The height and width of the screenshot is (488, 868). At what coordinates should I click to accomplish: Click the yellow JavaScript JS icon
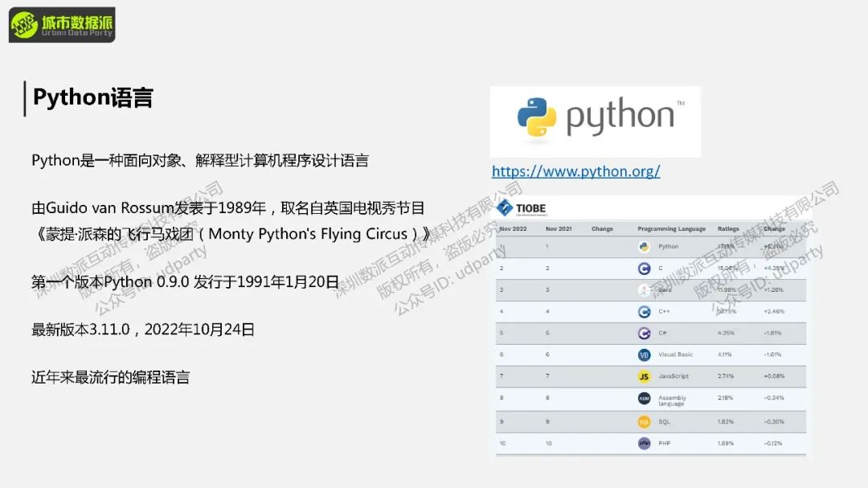click(x=644, y=376)
